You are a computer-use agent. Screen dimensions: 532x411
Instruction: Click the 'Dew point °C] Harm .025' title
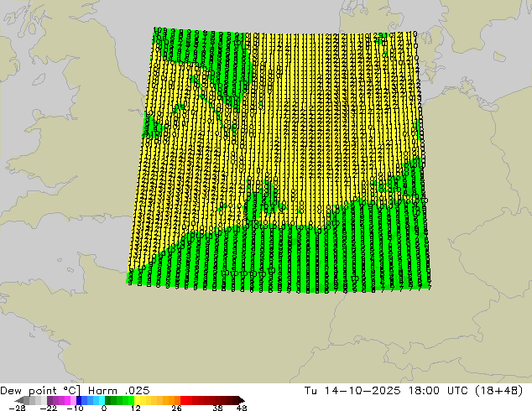click(x=75, y=391)
